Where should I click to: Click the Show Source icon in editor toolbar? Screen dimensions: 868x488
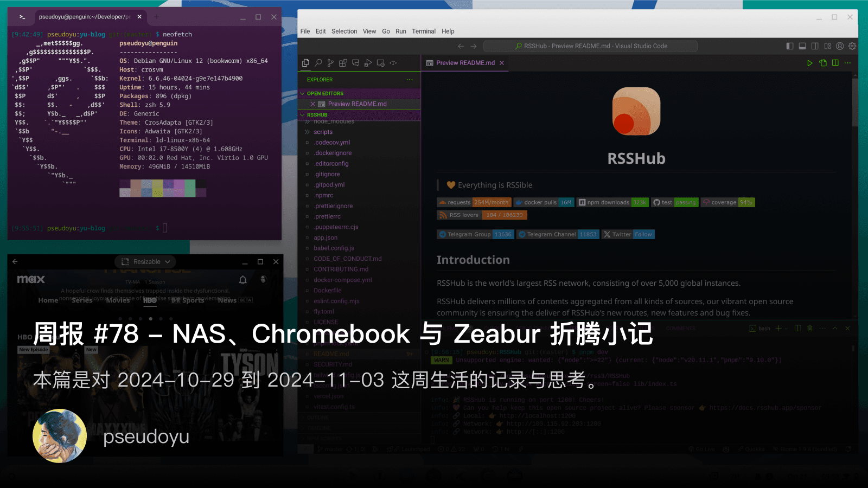pos(823,63)
